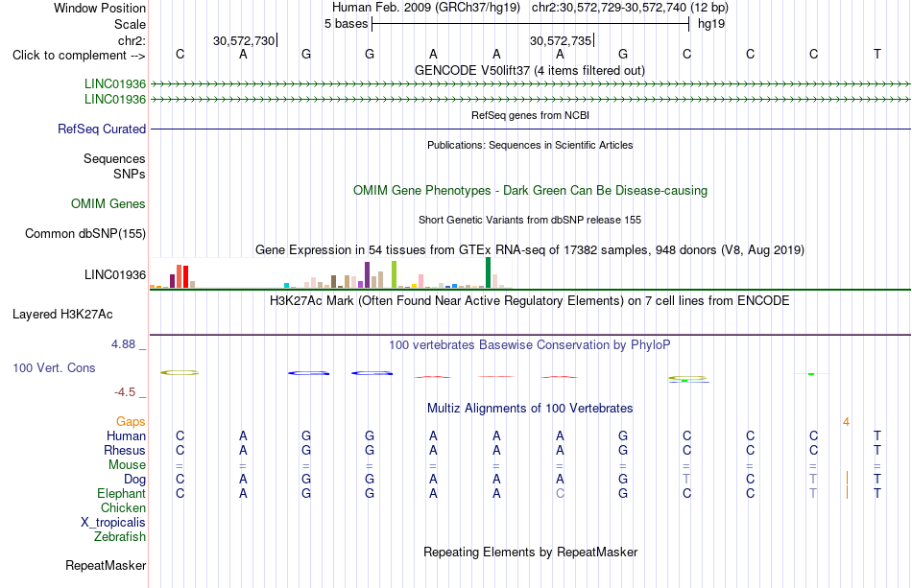Click the T base in the complement sequence row
The width and height of the screenshot is (912, 588).
pos(877,54)
